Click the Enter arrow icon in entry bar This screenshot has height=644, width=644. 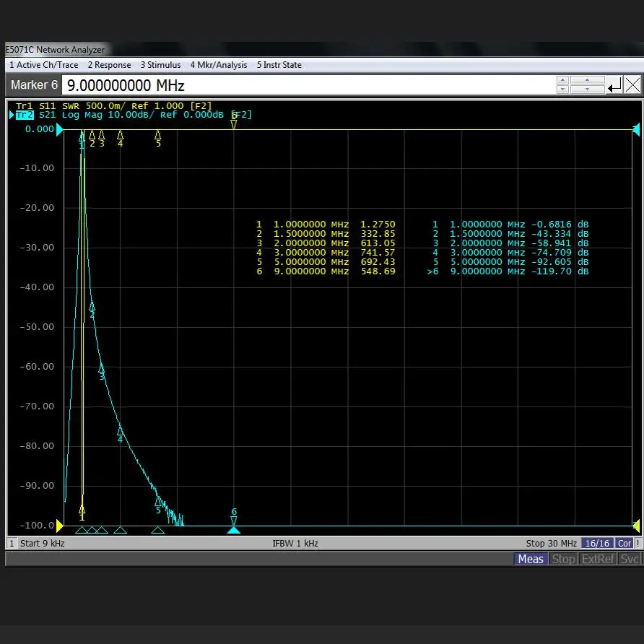click(x=614, y=85)
